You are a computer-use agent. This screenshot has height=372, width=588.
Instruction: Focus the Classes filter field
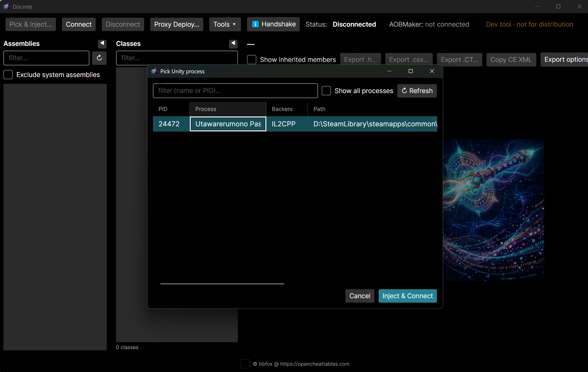click(x=177, y=58)
